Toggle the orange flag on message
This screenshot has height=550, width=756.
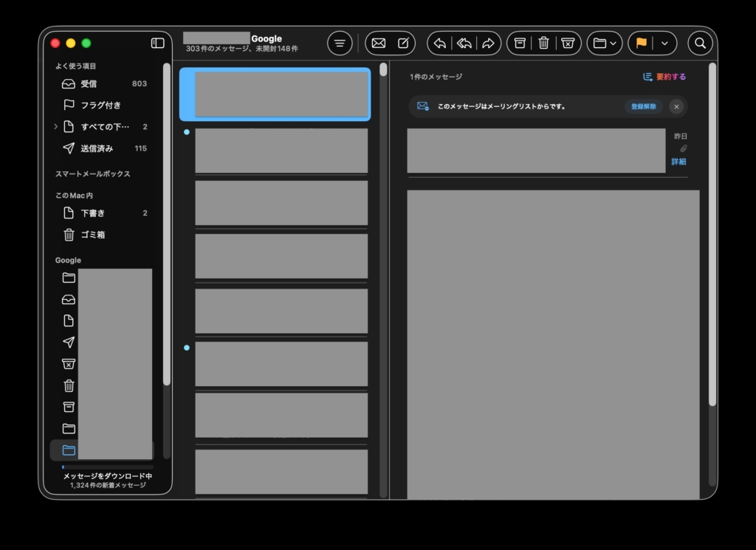641,43
